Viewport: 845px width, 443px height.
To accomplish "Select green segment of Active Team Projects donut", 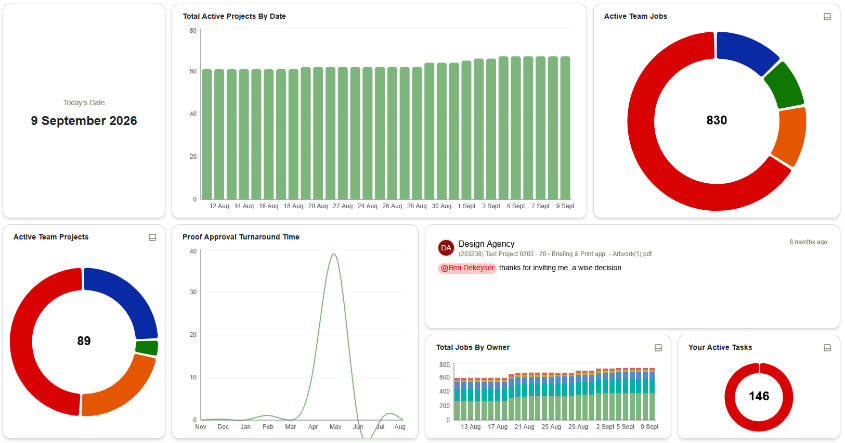I will [x=147, y=348].
